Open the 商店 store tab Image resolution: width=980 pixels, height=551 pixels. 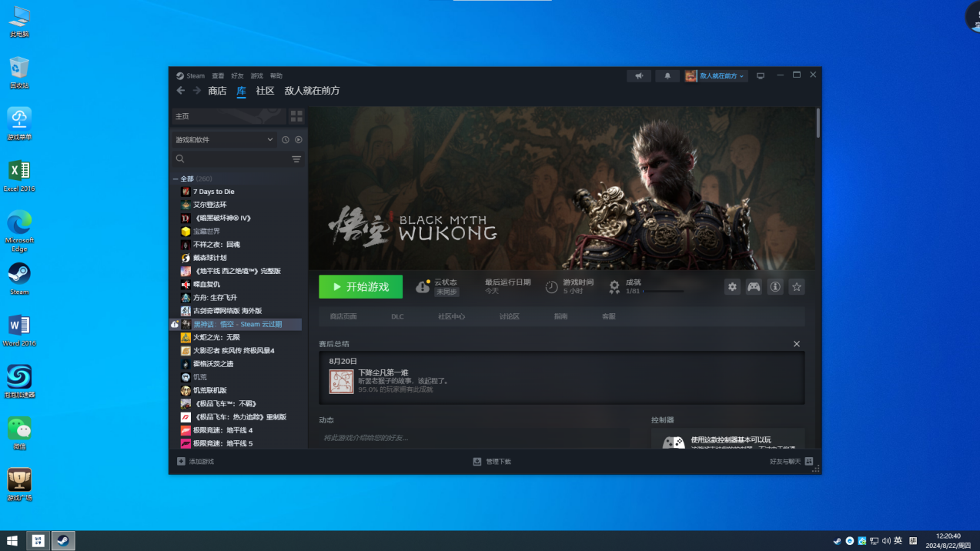click(x=217, y=91)
